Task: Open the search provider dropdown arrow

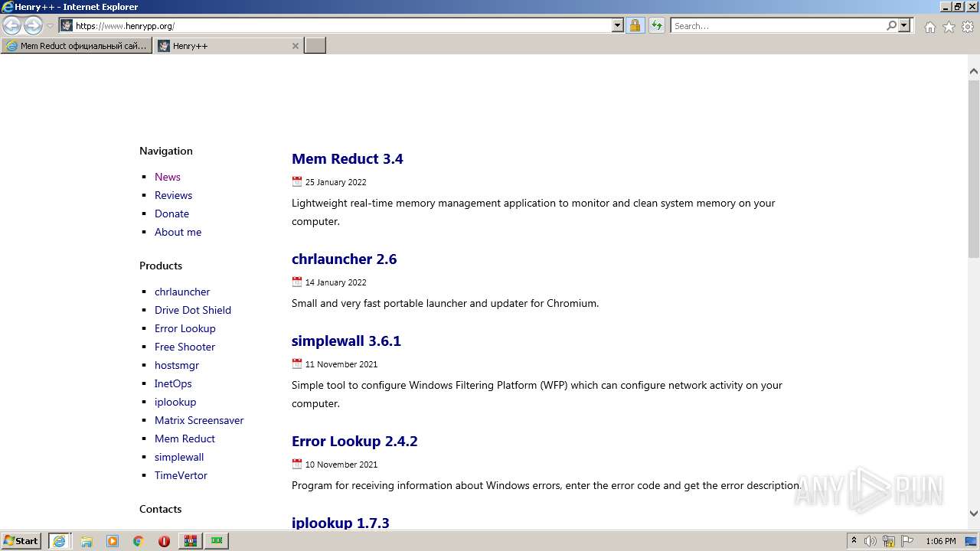Action: [904, 25]
